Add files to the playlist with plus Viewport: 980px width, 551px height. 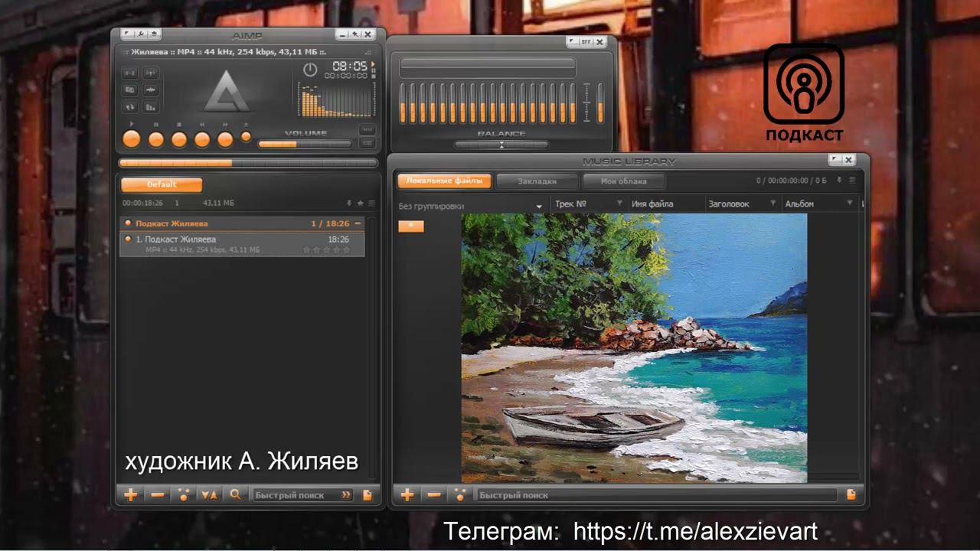(131, 495)
